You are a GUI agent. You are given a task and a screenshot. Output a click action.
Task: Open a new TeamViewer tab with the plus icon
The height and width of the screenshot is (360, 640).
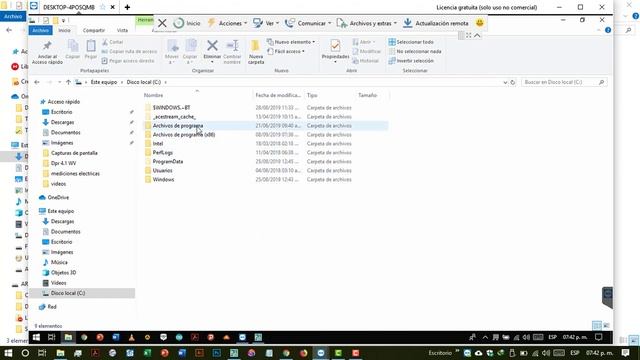coord(127,7)
